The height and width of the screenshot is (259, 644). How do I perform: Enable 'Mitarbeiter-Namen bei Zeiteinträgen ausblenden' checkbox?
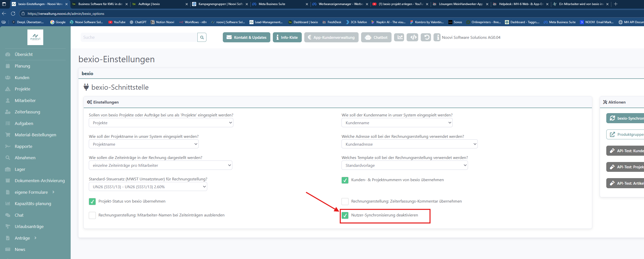pyautogui.click(x=92, y=215)
